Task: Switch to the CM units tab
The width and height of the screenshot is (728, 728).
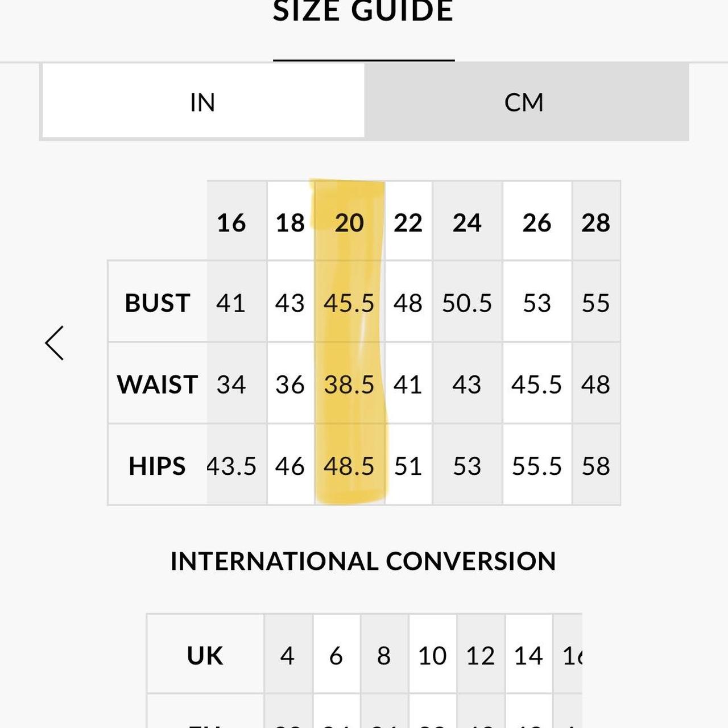Action: (x=524, y=102)
